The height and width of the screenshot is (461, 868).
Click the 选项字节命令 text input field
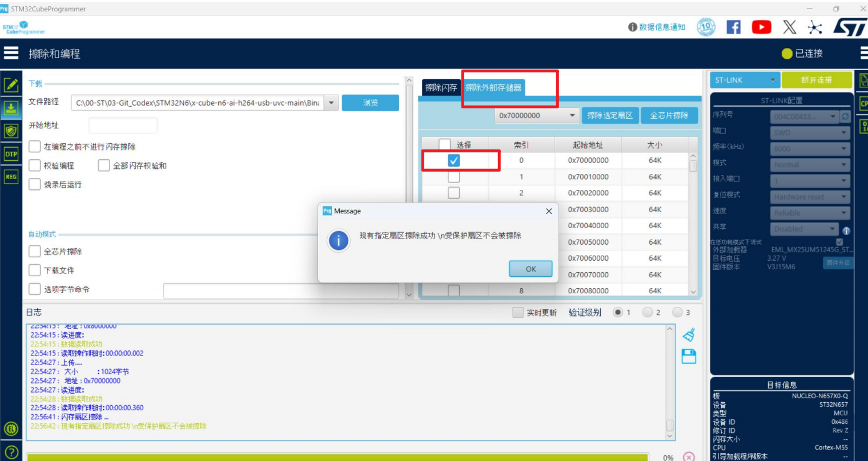pos(281,290)
